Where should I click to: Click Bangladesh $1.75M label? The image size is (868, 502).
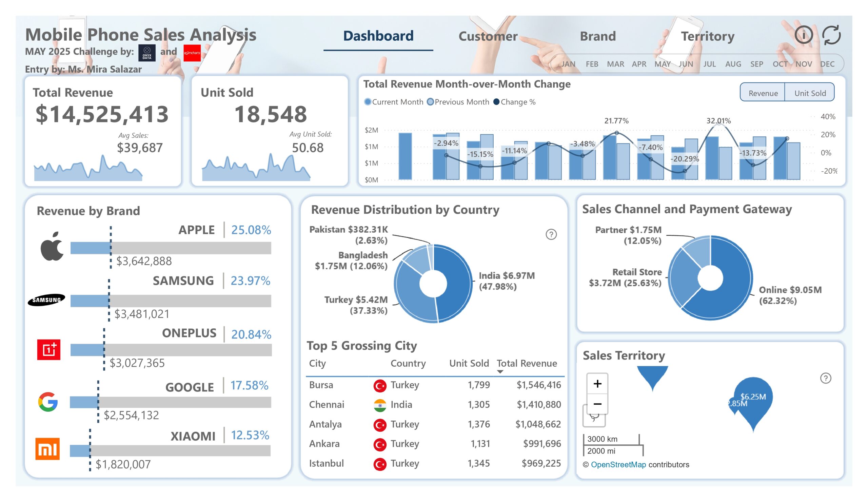351,260
